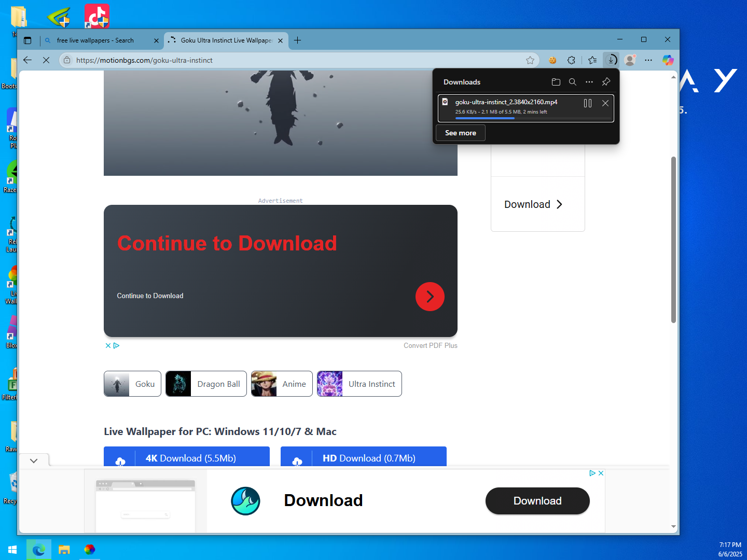Open the colorful wheel app on taskbar
This screenshot has width=747, height=560.
click(x=89, y=550)
